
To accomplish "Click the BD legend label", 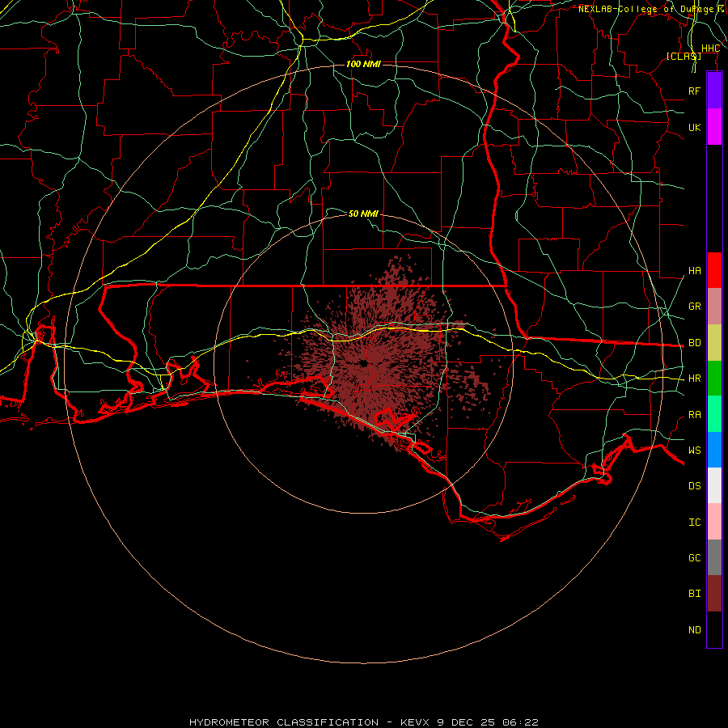I will point(694,343).
